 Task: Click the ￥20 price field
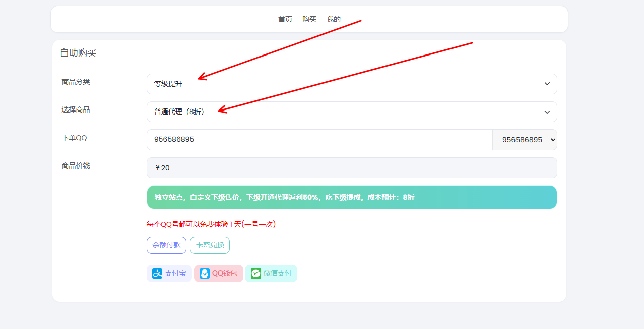(352, 168)
